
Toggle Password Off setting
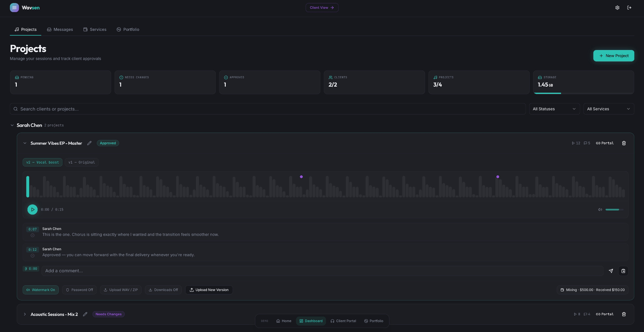[x=79, y=290]
